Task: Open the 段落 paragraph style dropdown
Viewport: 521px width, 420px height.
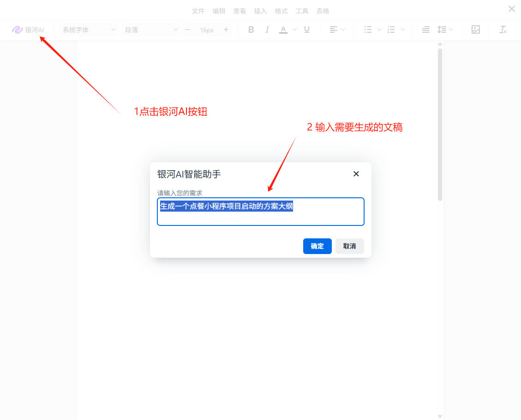Action: [x=151, y=30]
